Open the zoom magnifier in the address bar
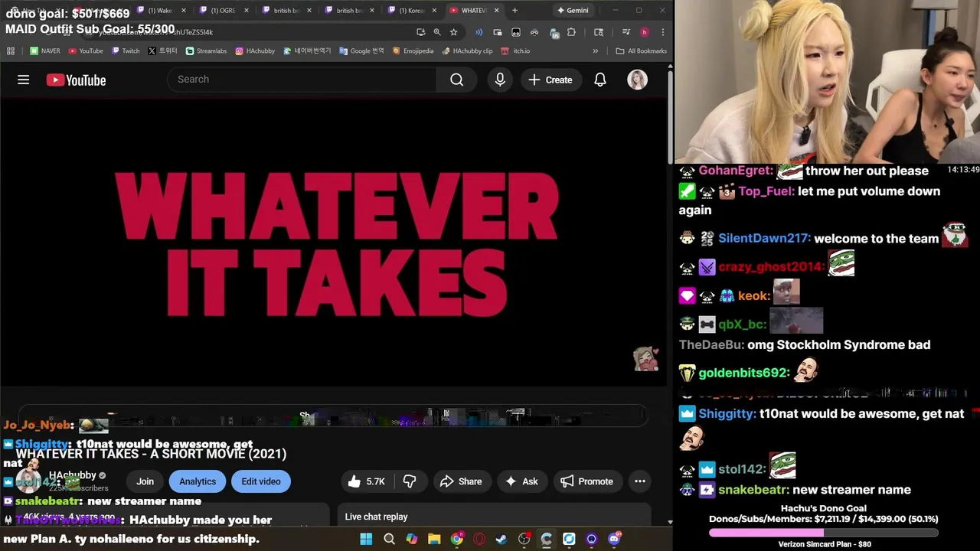This screenshot has height=551, width=980. [x=437, y=32]
